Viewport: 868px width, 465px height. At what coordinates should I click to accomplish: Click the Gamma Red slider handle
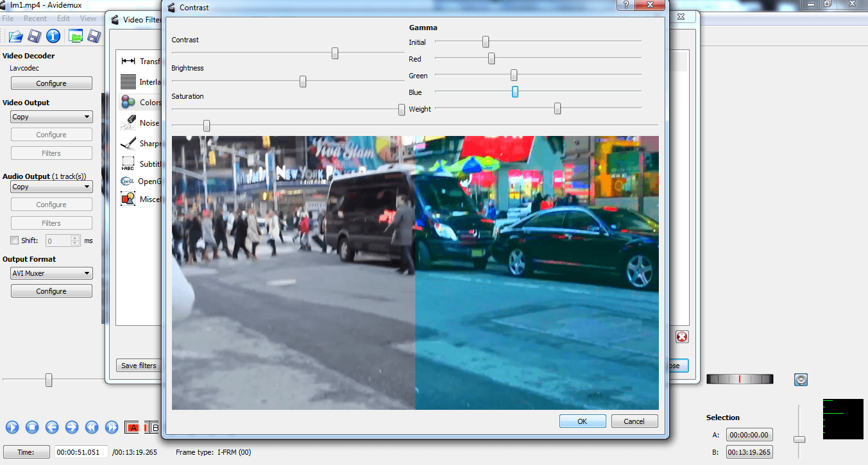(491, 58)
